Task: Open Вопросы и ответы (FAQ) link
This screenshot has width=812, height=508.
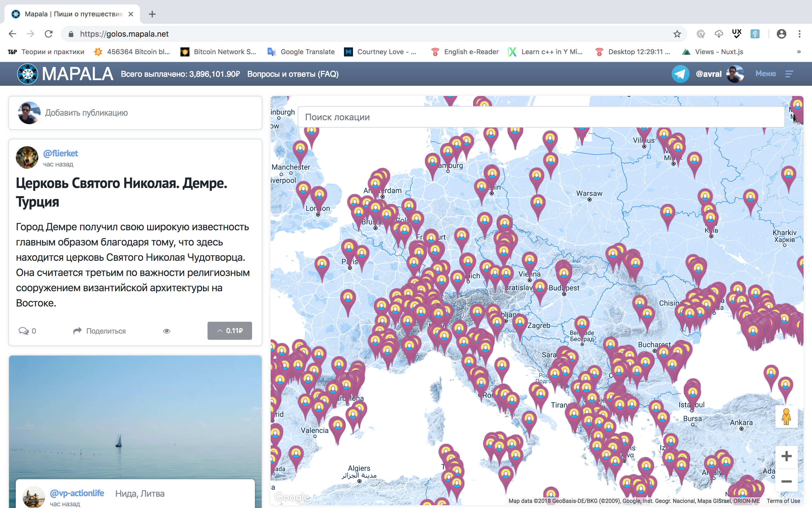Action: (x=293, y=74)
